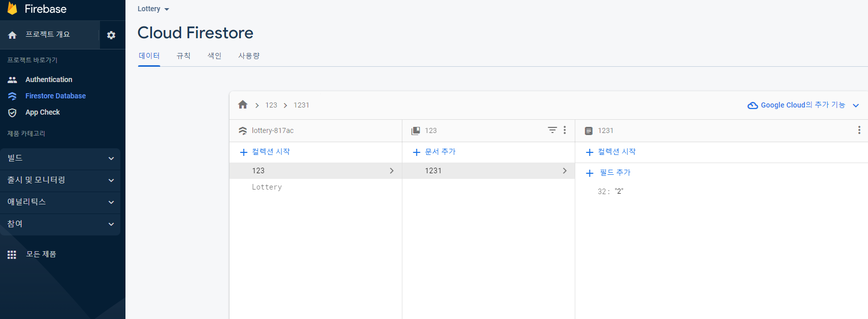Open the 123 collection more options menu
868x319 pixels.
click(565, 130)
